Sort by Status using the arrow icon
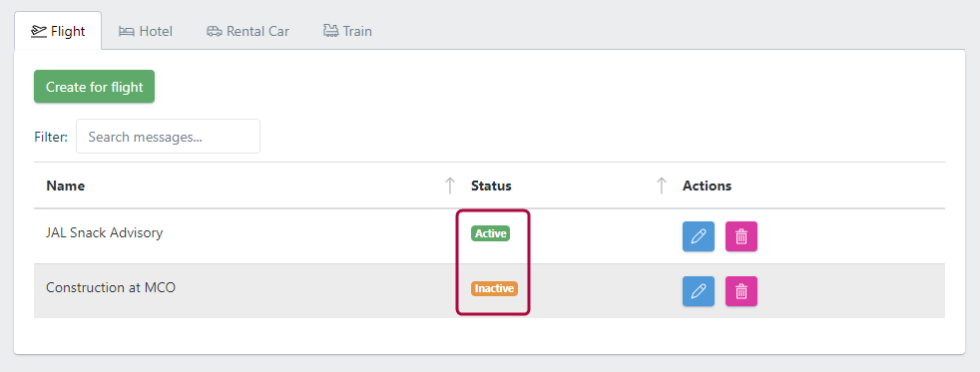Viewport: 980px width, 372px height. (662, 186)
